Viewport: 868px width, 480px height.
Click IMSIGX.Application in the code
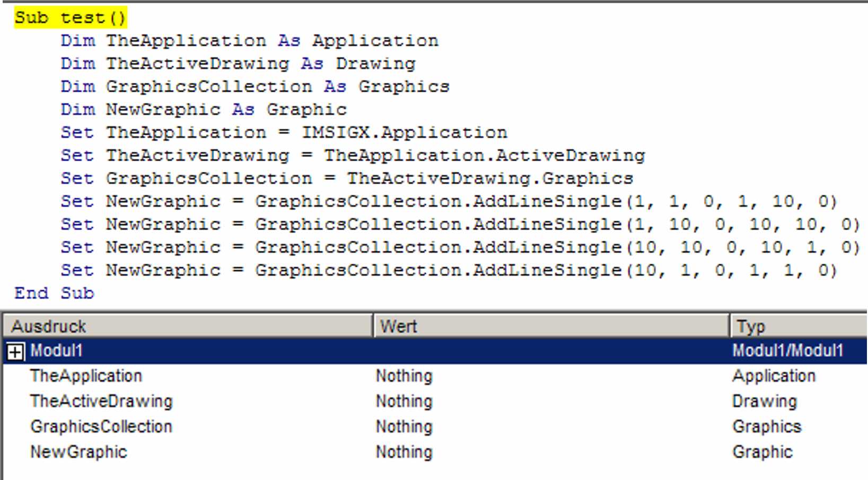(404, 132)
